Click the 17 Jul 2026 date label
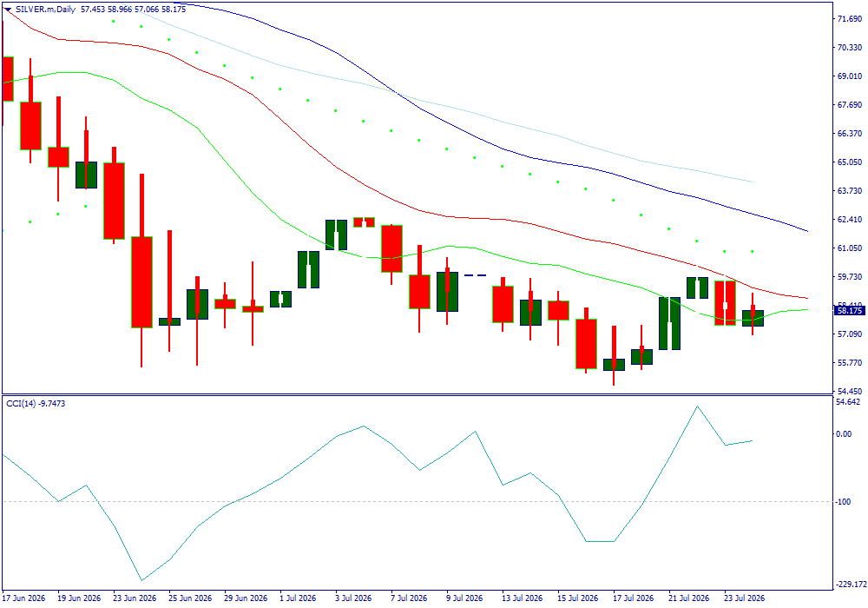The width and height of the screenshot is (868, 608). (x=633, y=598)
